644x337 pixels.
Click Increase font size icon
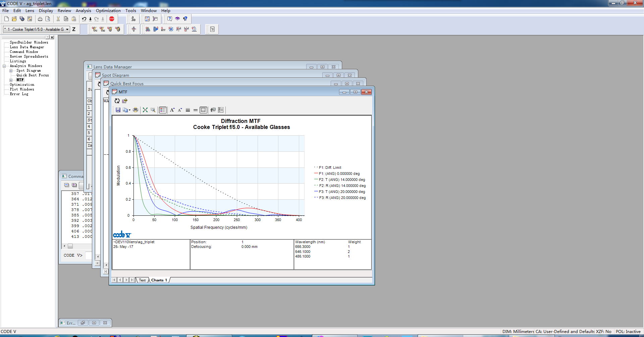(172, 110)
